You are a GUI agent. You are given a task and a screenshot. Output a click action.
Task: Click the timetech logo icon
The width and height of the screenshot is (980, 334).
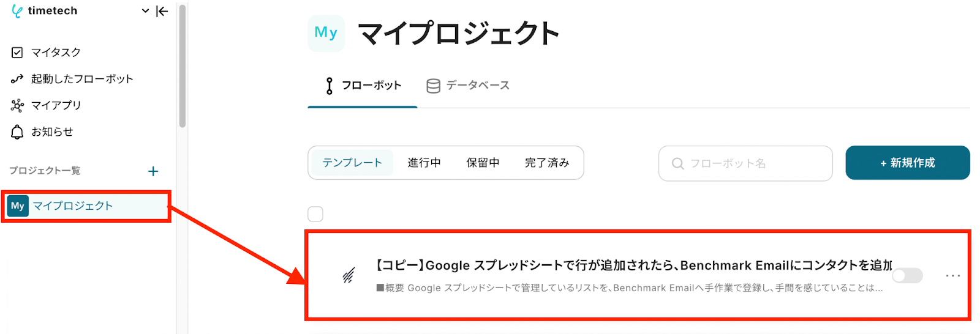click(17, 11)
